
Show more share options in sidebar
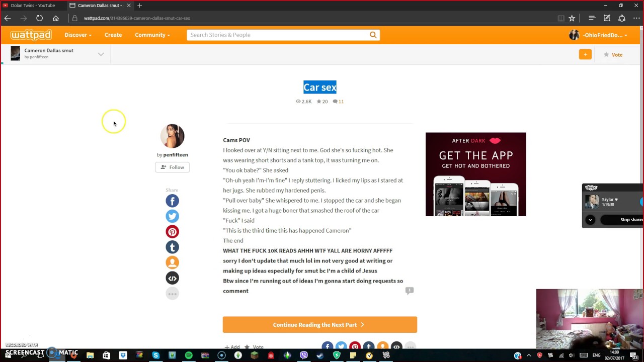pos(172,294)
